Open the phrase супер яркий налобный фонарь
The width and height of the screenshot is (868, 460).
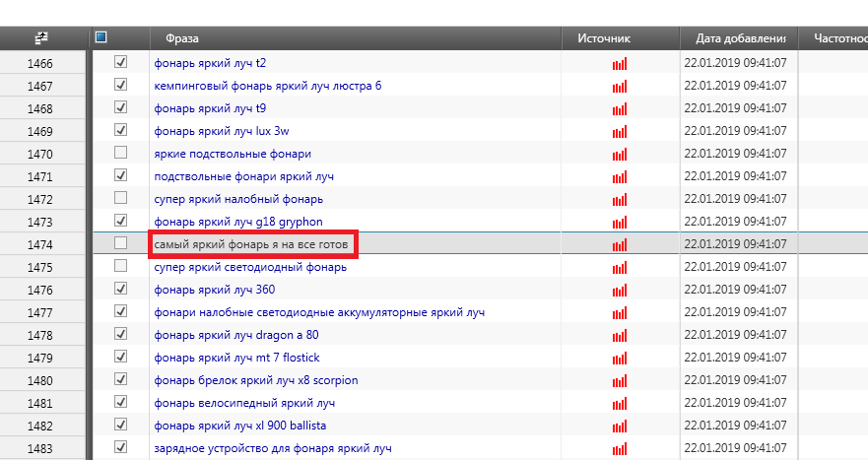(238, 199)
